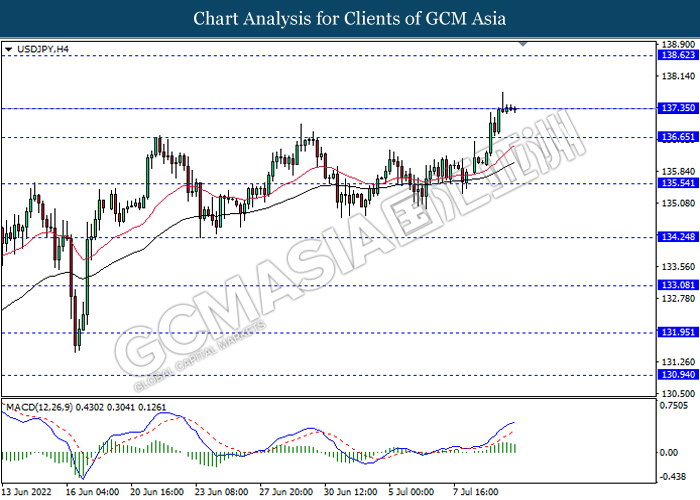
Task: Click the MACD 0.7505 scale value
Action: pyautogui.click(x=674, y=405)
